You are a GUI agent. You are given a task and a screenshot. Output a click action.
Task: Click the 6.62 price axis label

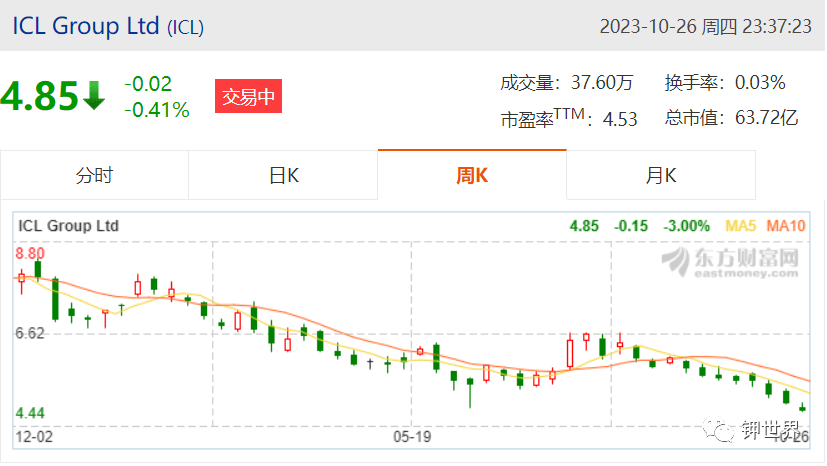coord(30,333)
